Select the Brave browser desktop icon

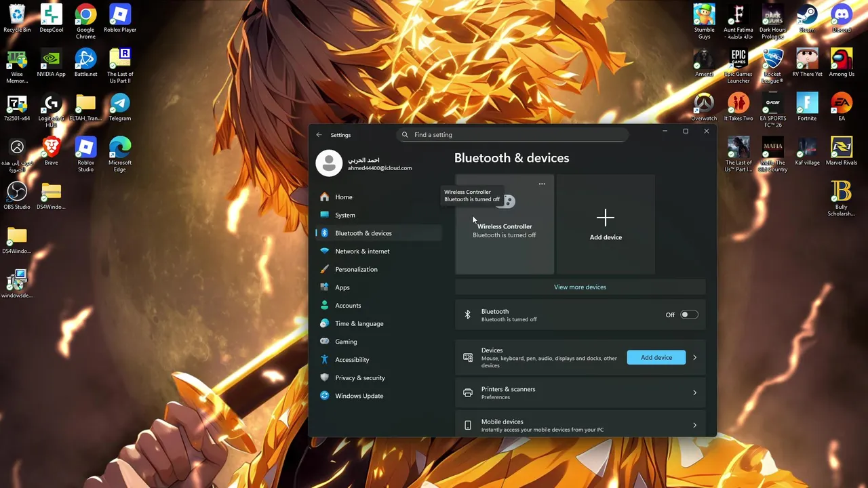[52, 151]
